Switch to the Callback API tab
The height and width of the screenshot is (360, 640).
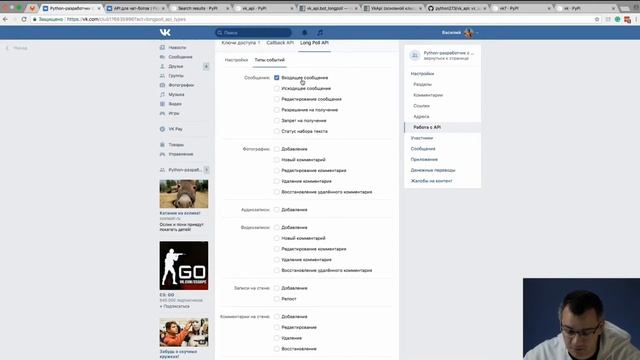[280, 42]
